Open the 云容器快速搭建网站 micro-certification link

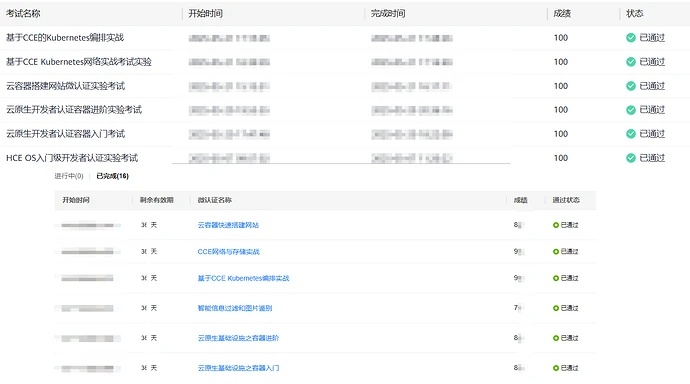[228, 225]
